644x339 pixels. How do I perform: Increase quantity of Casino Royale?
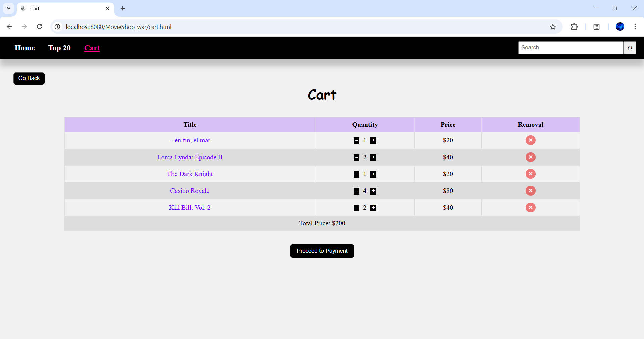(373, 191)
